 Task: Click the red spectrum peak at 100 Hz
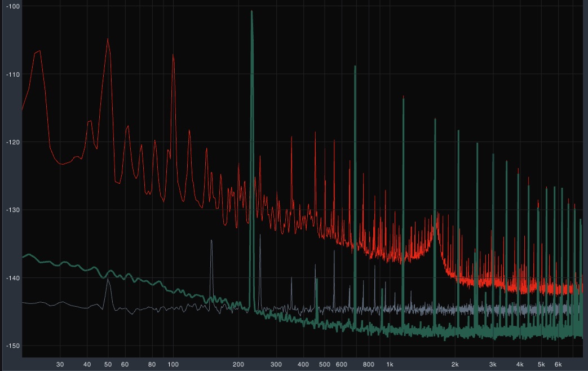(173, 55)
